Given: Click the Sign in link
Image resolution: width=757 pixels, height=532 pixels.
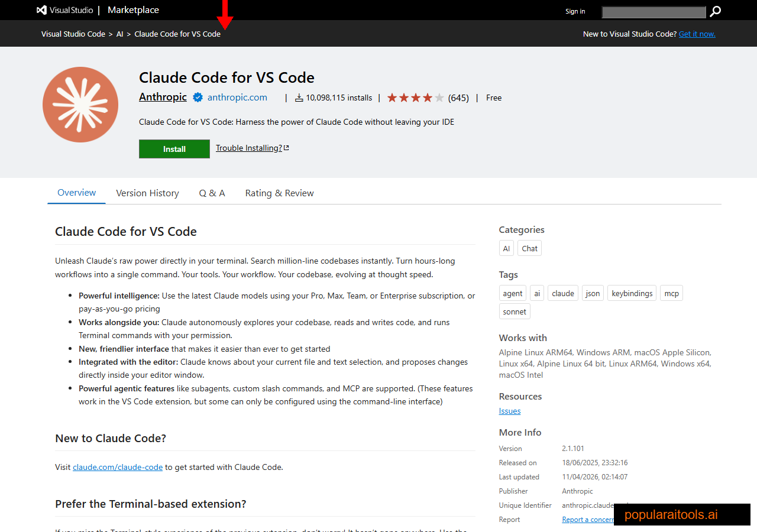Looking at the screenshot, I should click(x=575, y=11).
